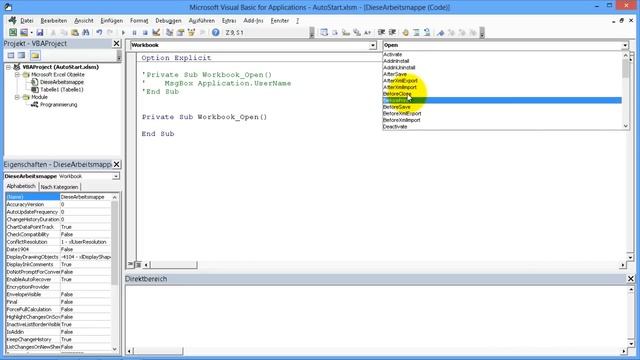Click the Reset (stop) toolbar icon
This screenshot has height=360, width=640.
coord(145,33)
